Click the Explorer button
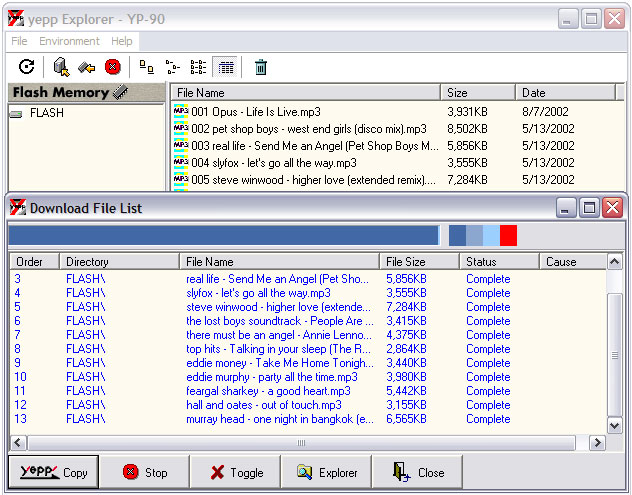This screenshot has height=495, width=632. [327, 472]
